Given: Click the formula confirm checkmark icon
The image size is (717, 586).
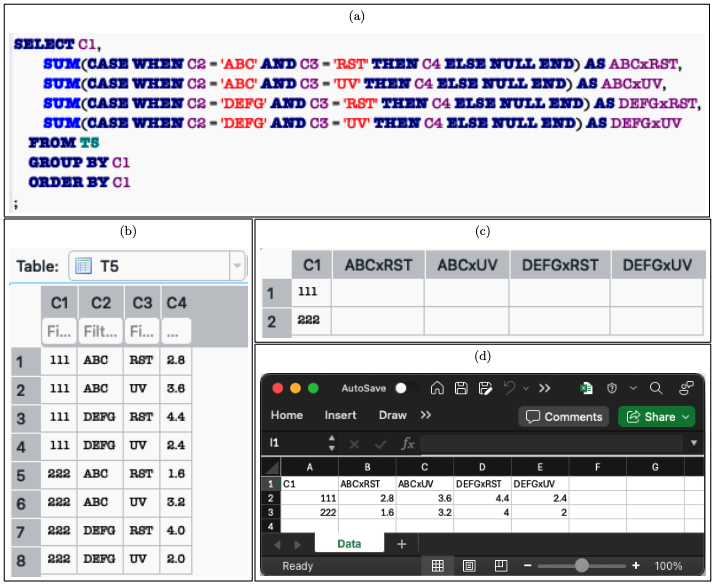Looking at the screenshot, I should [380, 444].
